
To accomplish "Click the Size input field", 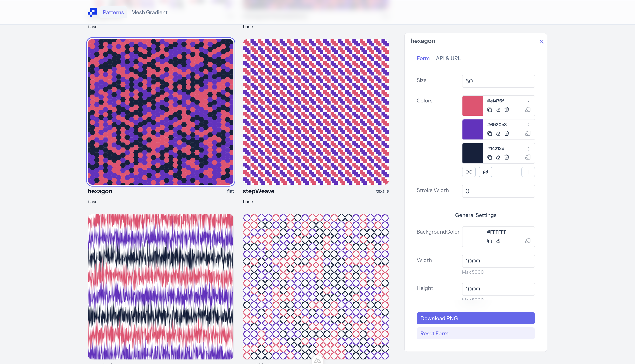I will click(x=498, y=81).
